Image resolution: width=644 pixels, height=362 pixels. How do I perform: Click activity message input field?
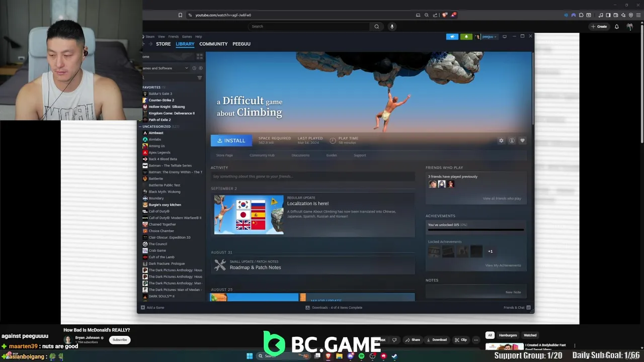tap(313, 176)
